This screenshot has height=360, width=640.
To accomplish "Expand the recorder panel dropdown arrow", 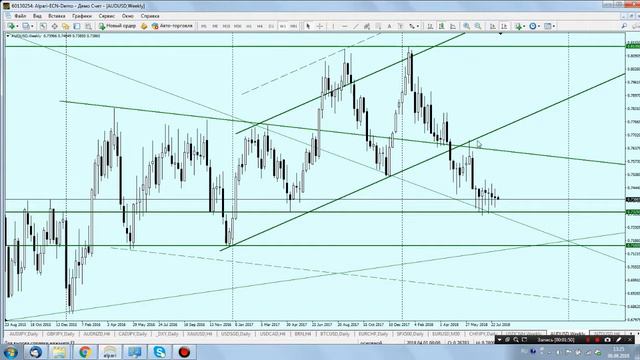I will 499,340.
